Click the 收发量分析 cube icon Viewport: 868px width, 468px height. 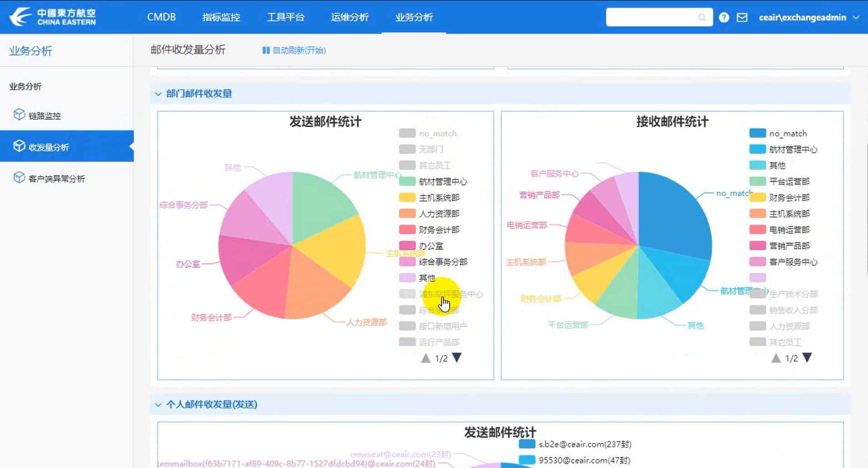(19, 146)
